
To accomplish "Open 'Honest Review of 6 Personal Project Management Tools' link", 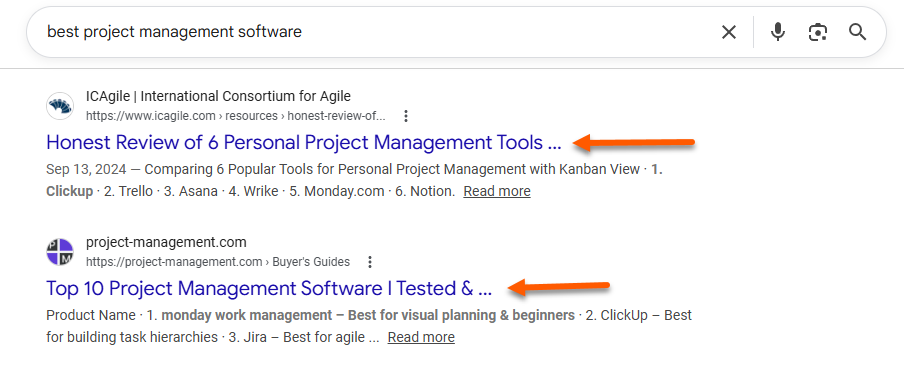I will [304, 142].
